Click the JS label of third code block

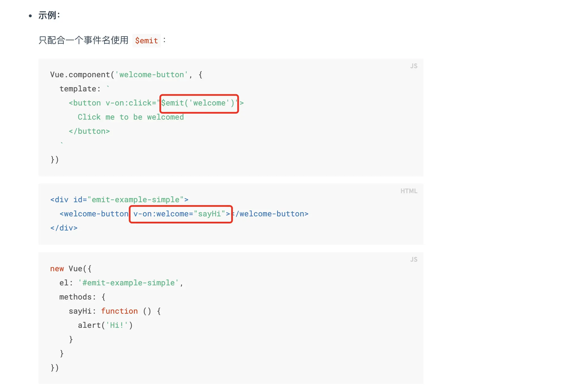point(414,259)
